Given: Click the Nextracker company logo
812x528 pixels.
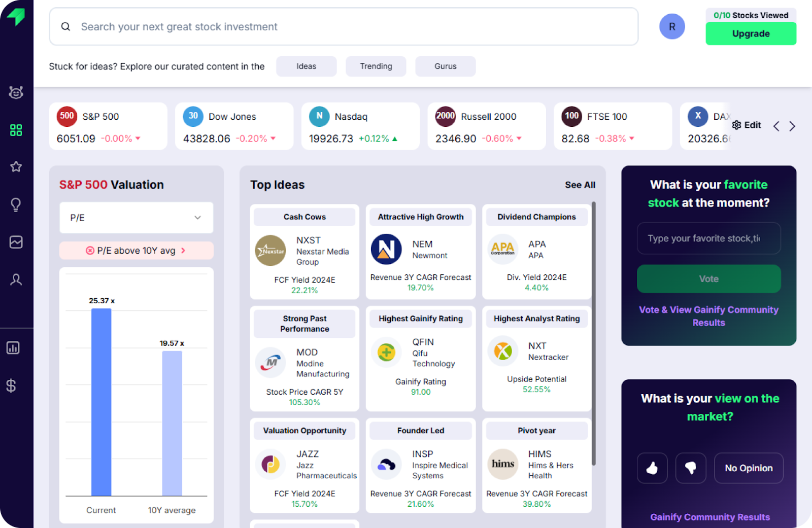Looking at the screenshot, I should 502,351.
